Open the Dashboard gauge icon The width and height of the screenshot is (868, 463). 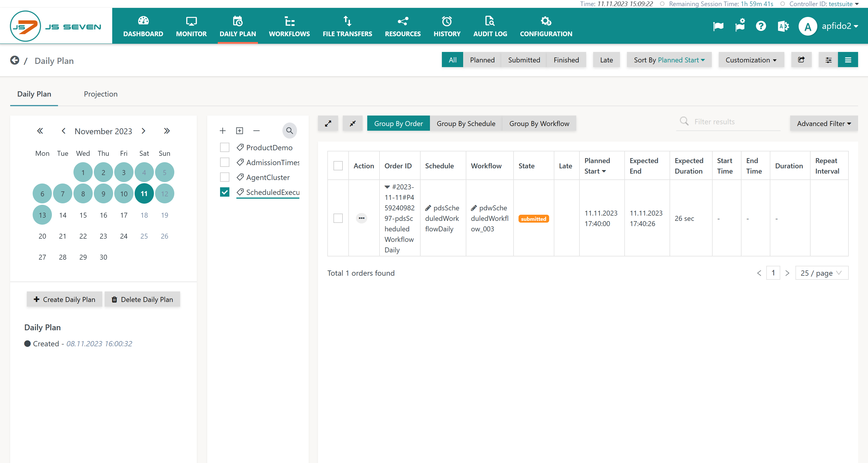pos(143,21)
